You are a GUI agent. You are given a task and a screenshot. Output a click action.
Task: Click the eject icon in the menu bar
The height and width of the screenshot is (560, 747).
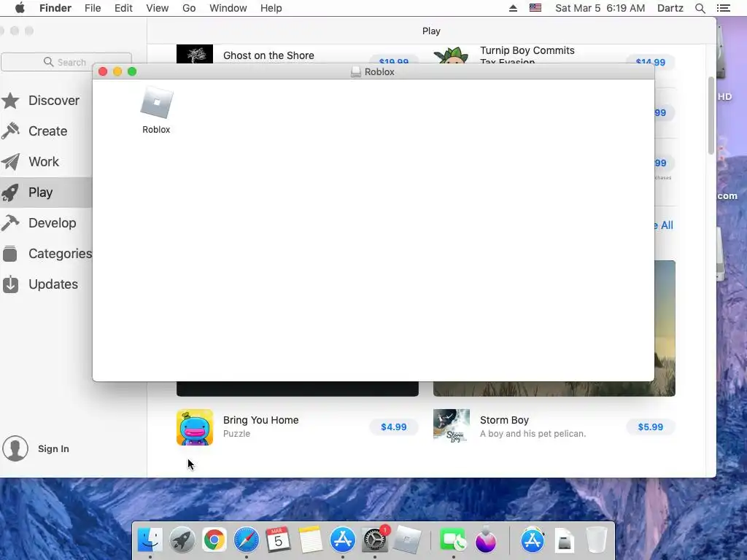(513, 8)
